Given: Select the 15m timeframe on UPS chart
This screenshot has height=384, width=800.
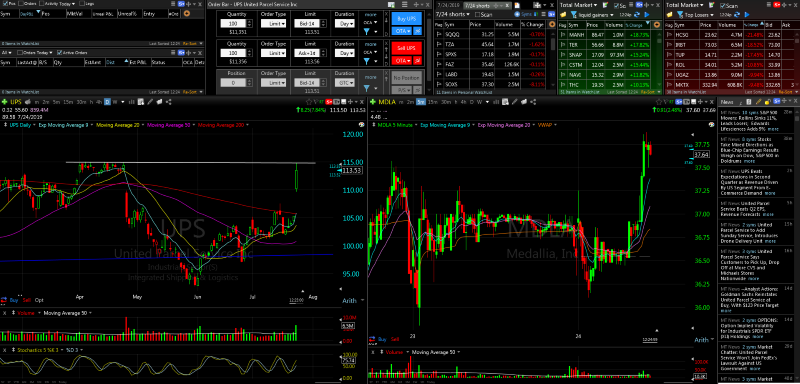Looking at the screenshot, I should coord(67,102).
